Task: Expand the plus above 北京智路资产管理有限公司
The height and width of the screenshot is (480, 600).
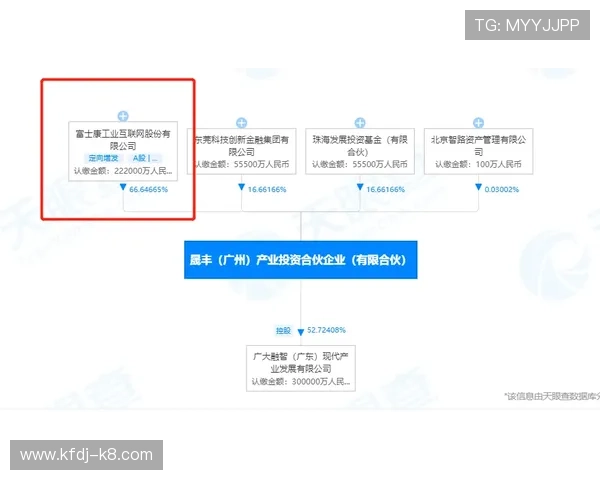Action: point(478,122)
